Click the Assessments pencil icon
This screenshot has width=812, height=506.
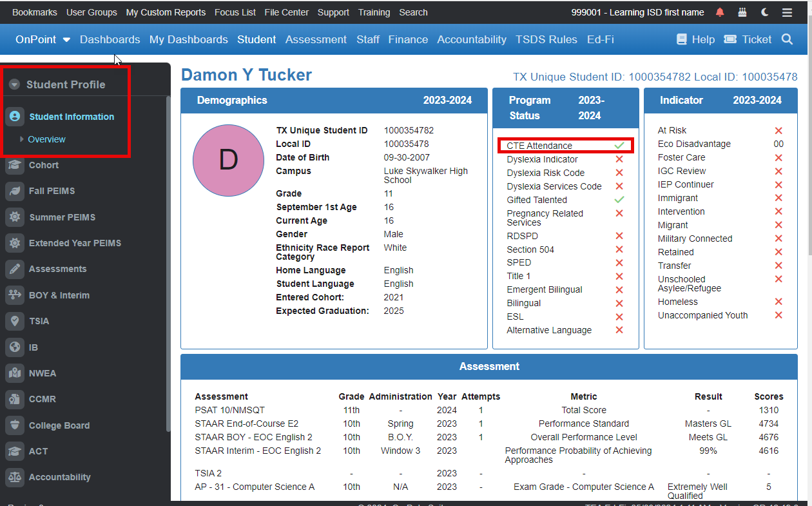point(14,269)
